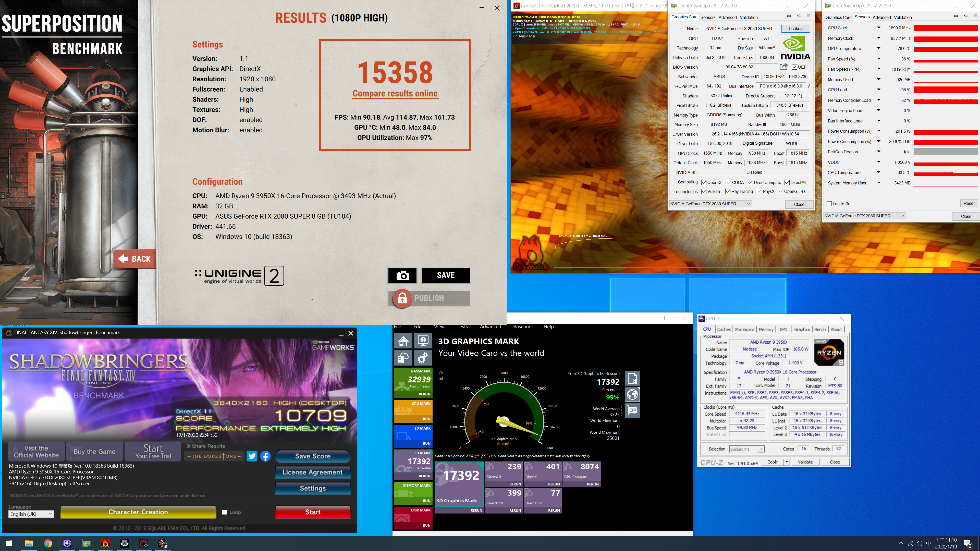Share FFXIV result via Facebook icon
Image resolution: width=980 pixels, height=551 pixels.
pos(265,456)
